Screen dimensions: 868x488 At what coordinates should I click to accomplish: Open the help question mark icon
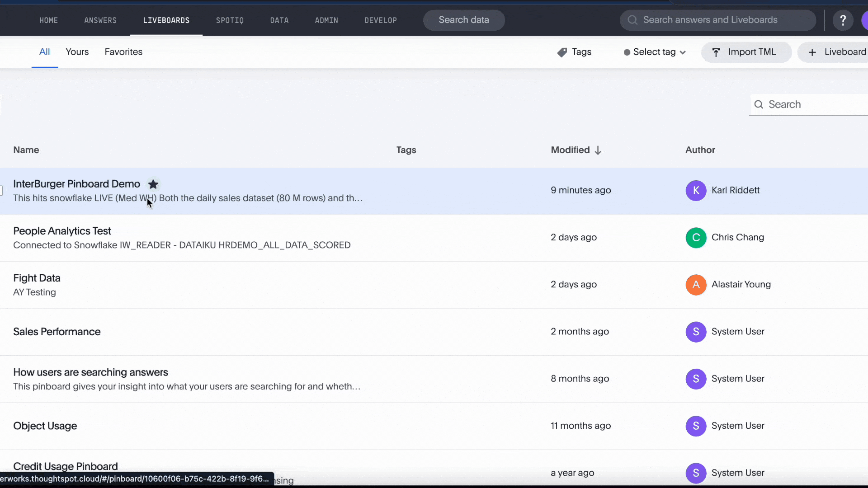[843, 20]
